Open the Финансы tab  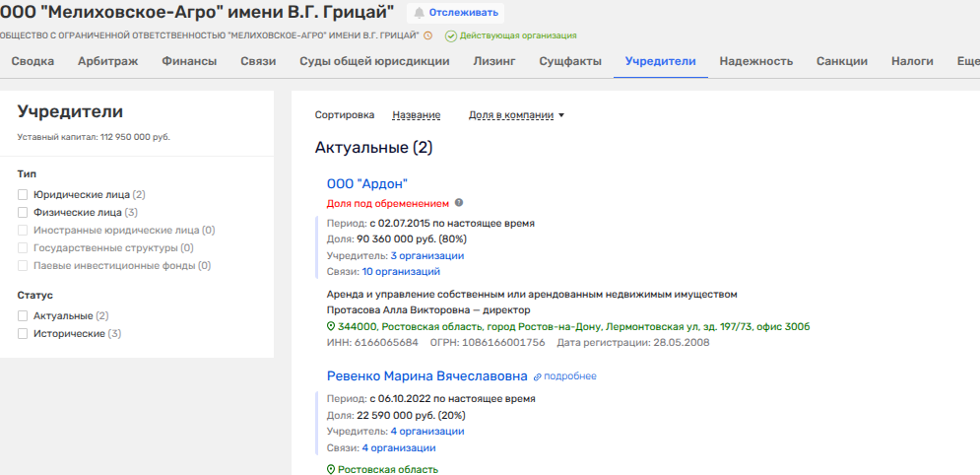pyautogui.click(x=189, y=61)
